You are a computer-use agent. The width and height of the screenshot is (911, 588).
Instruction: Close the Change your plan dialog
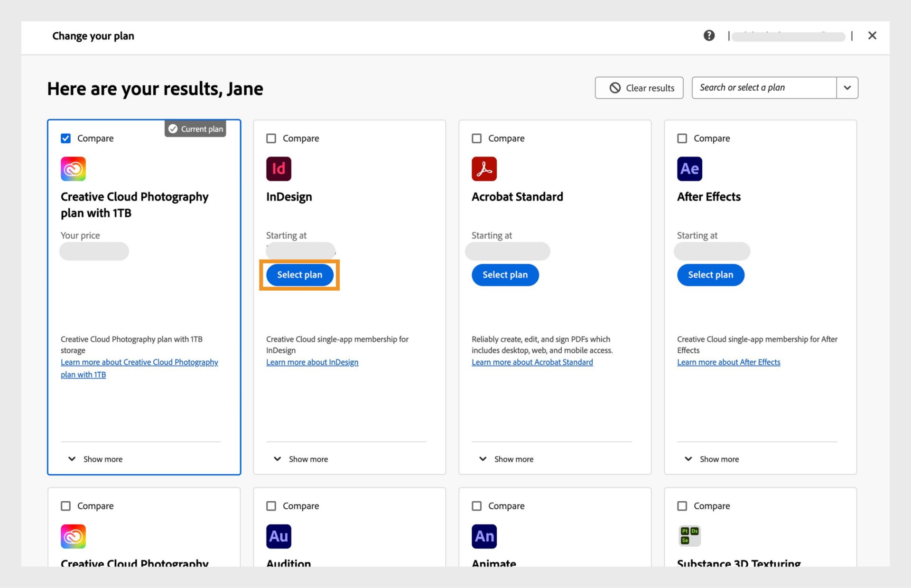pyautogui.click(x=872, y=36)
